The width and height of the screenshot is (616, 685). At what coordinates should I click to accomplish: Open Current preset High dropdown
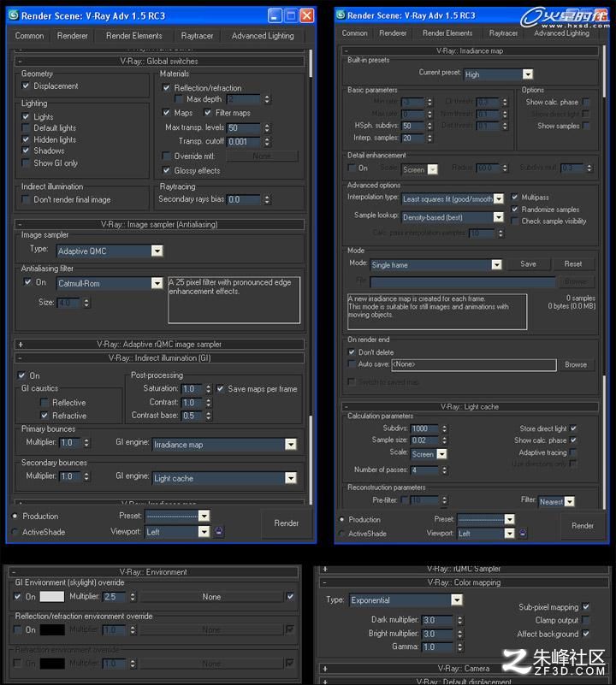528,74
